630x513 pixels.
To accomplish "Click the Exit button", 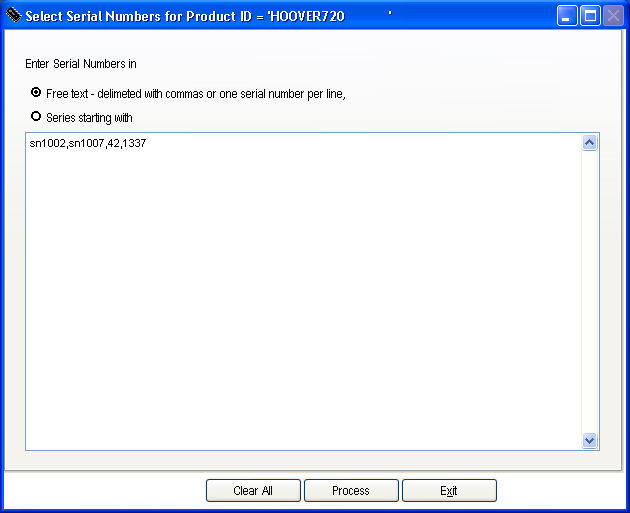I will click(449, 491).
